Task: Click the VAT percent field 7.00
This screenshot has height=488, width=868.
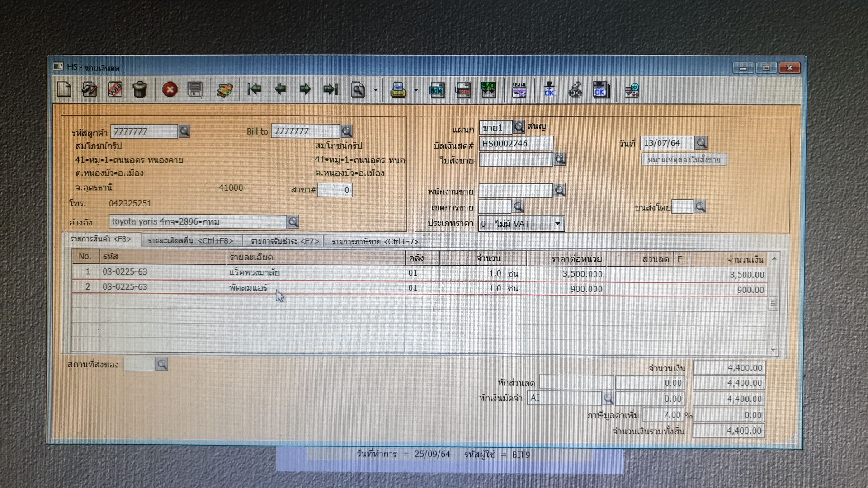Action: click(x=664, y=415)
